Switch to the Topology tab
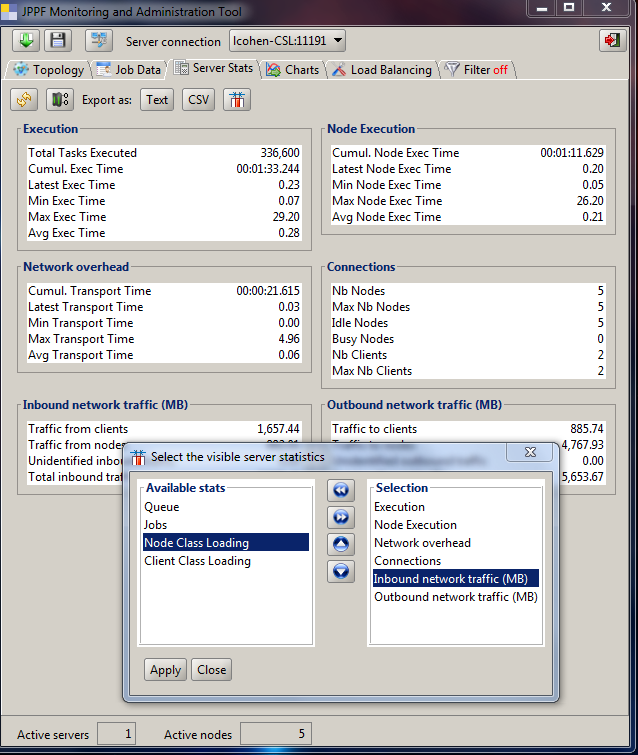This screenshot has width=638, height=755. 48,70
